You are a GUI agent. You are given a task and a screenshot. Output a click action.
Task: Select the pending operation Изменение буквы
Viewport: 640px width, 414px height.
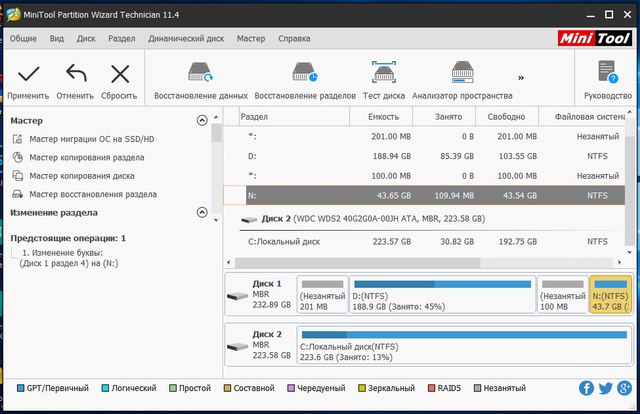coord(69,258)
